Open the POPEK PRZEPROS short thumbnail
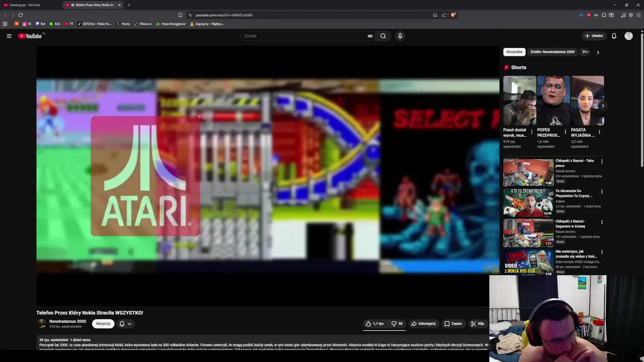644x362 pixels. pyautogui.click(x=553, y=101)
